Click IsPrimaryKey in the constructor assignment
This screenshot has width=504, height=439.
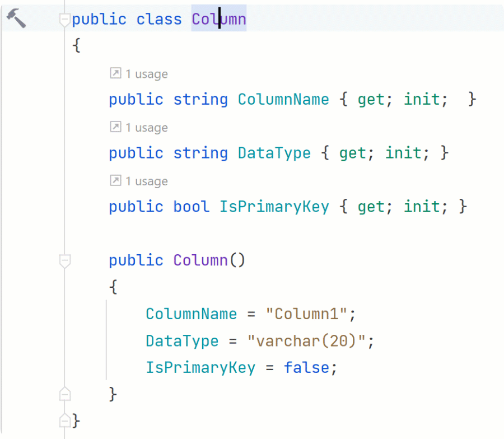(x=200, y=368)
